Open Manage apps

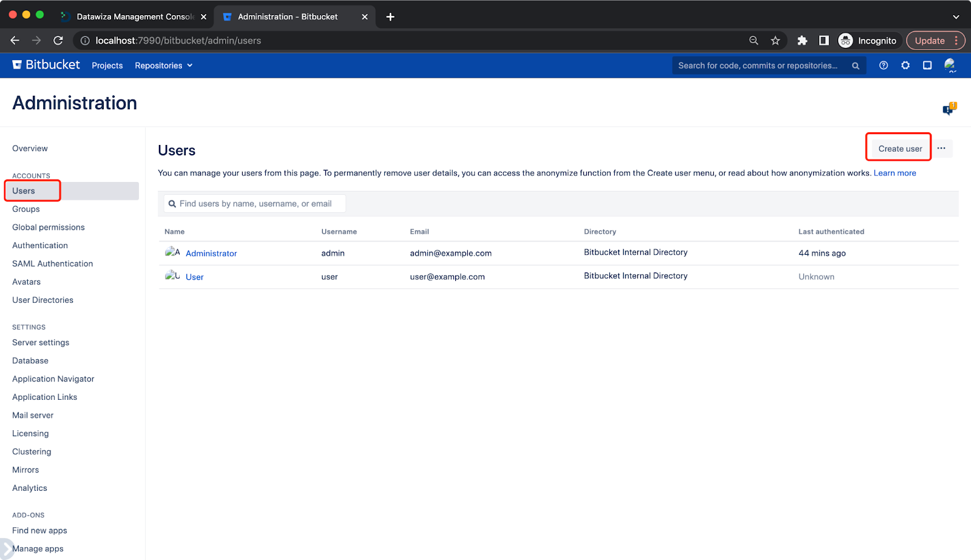coord(38,549)
